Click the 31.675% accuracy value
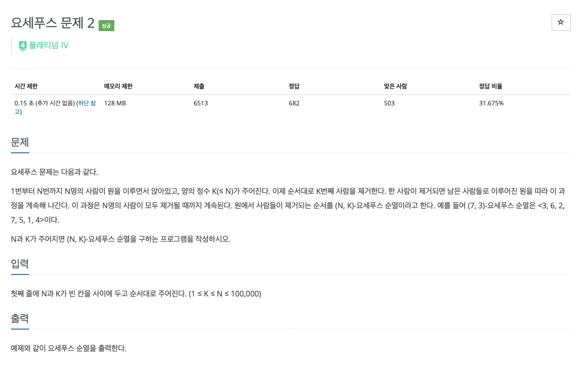This screenshot has height=365, width=588. point(491,103)
